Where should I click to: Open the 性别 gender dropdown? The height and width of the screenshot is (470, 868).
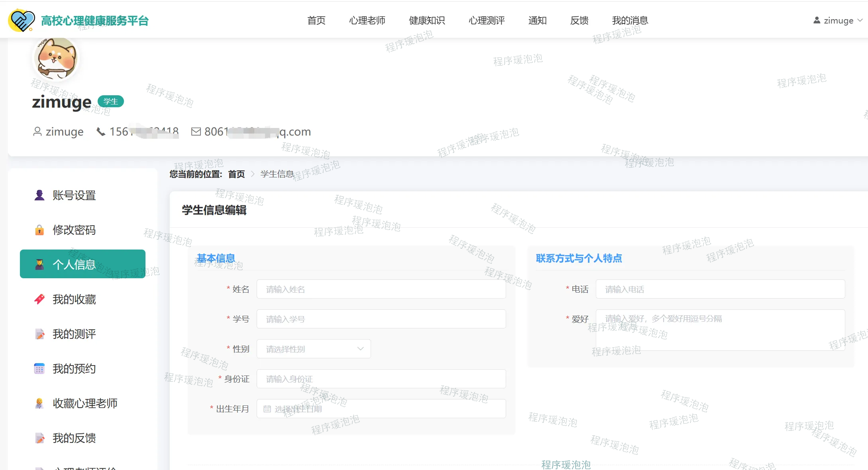(314, 349)
